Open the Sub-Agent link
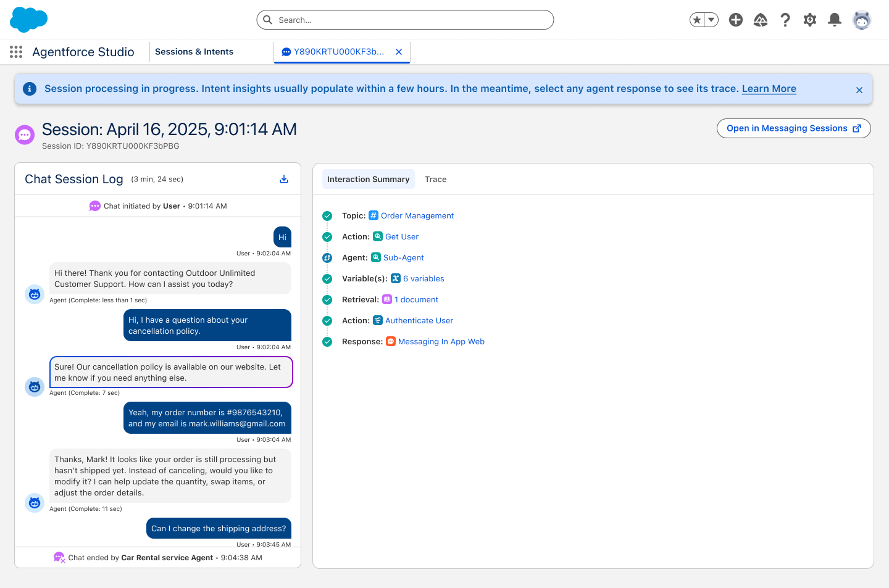This screenshot has height=588, width=889. (x=404, y=258)
